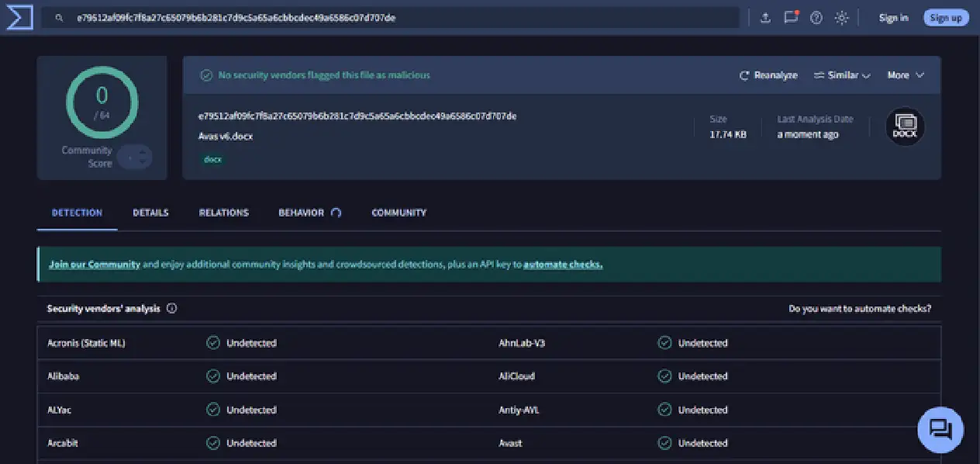Click the automate checks link
This screenshot has width=980, height=464.
click(x=563, y=265)
